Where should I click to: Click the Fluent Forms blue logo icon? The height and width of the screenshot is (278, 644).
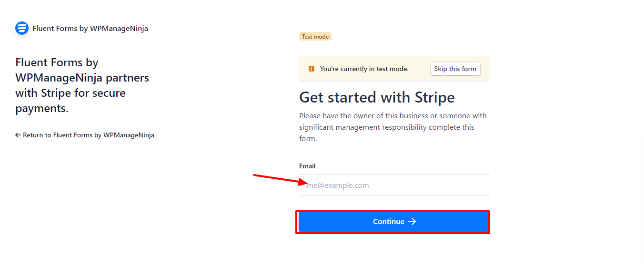pos(22,28)
